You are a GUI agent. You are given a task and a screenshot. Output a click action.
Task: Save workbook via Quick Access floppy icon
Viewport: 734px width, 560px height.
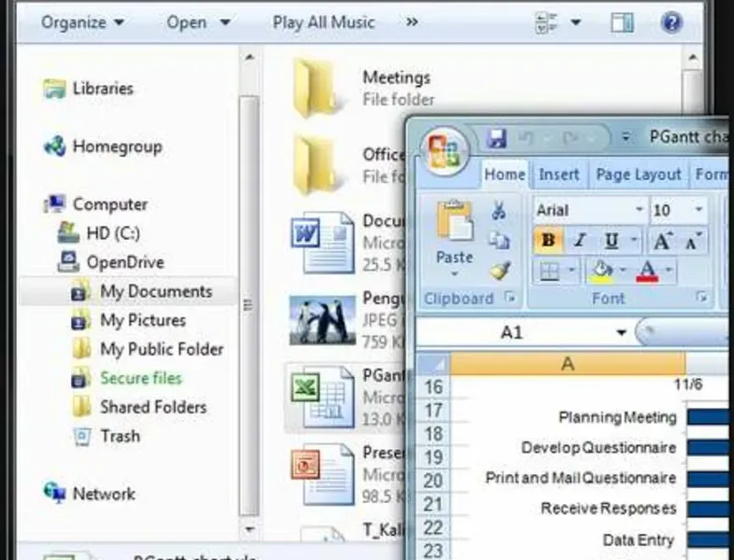click(x=496, y=138)
